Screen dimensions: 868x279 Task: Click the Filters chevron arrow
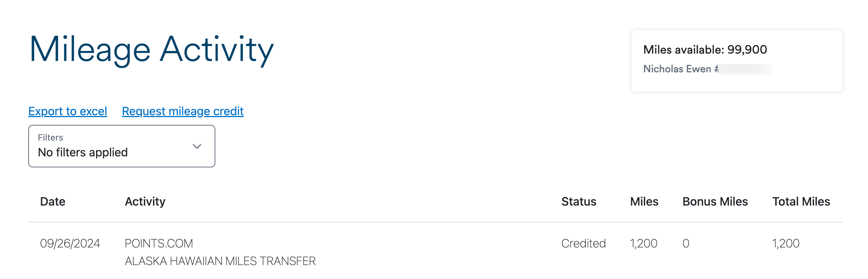point(197,146)
